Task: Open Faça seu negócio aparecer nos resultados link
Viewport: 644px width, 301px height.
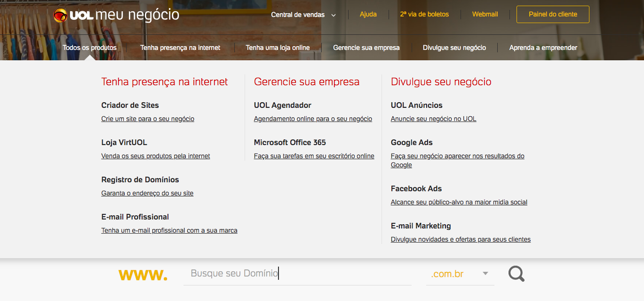Action: [x=458, y=160]
